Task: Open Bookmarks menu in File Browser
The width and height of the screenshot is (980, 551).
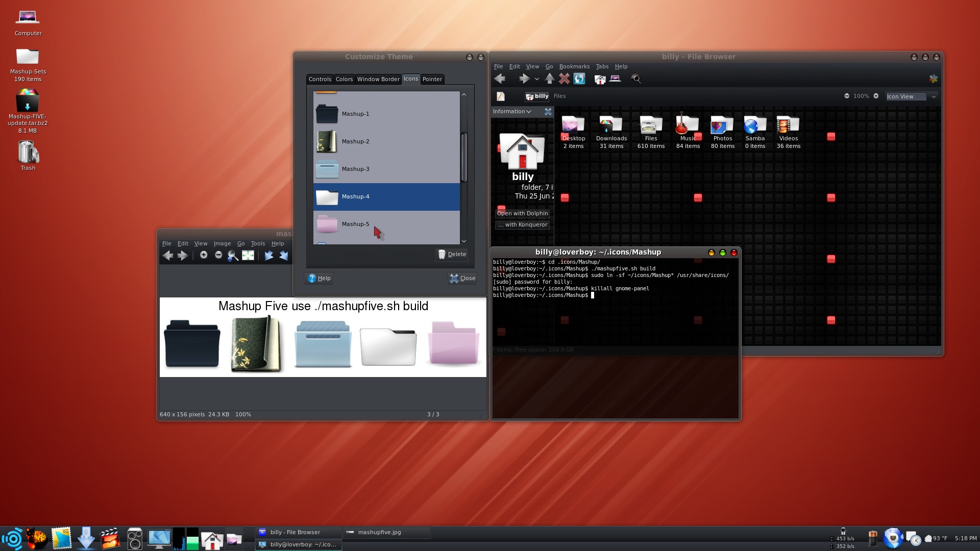Action: click(x=574, y=67)
